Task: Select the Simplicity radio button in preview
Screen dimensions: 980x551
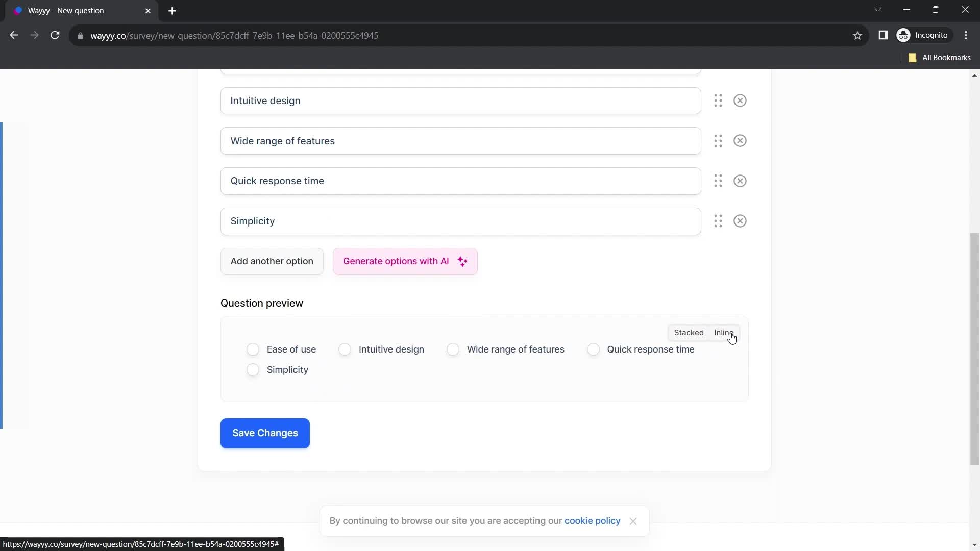Action: click(253, 369)
